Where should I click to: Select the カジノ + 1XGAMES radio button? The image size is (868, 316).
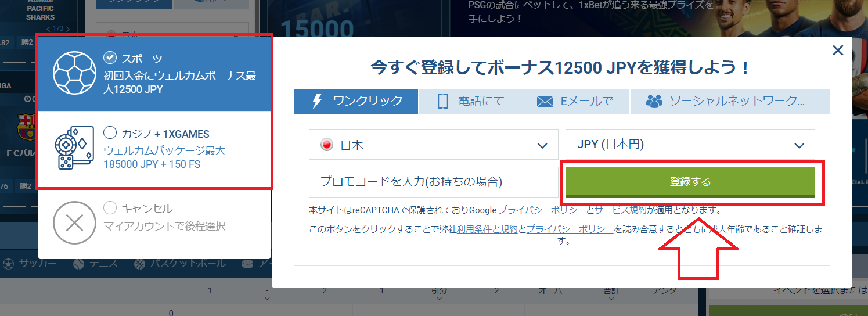110,133
